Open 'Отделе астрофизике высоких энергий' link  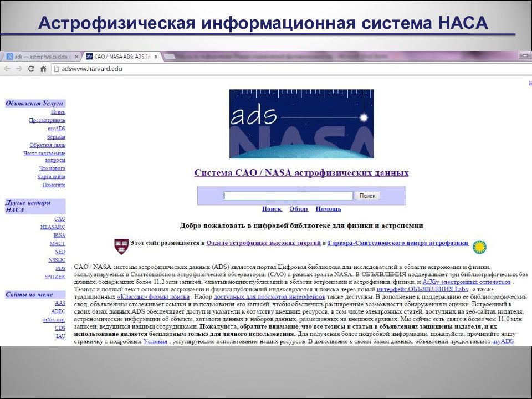(x=263, y=243)
